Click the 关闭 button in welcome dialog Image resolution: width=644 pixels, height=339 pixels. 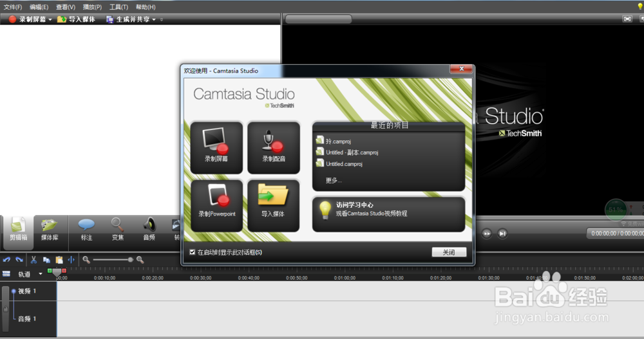(449, 252)
